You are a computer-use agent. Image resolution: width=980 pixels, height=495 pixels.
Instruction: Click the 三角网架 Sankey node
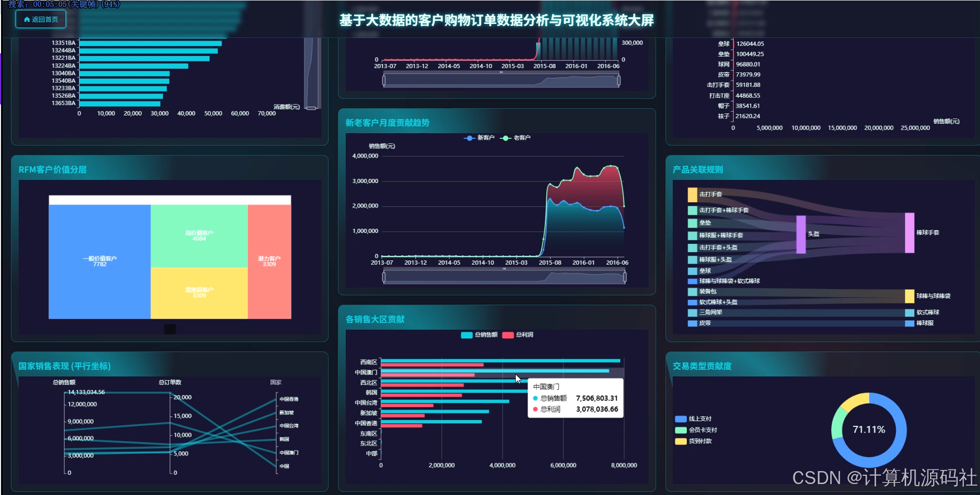(692, 312)
